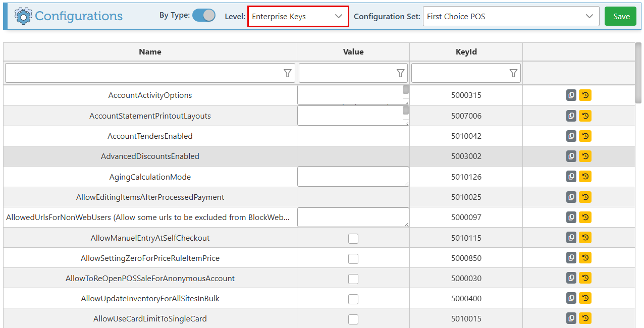Sort by the Name column header
This screenshot has height=328, width=644.
(150, 52)
